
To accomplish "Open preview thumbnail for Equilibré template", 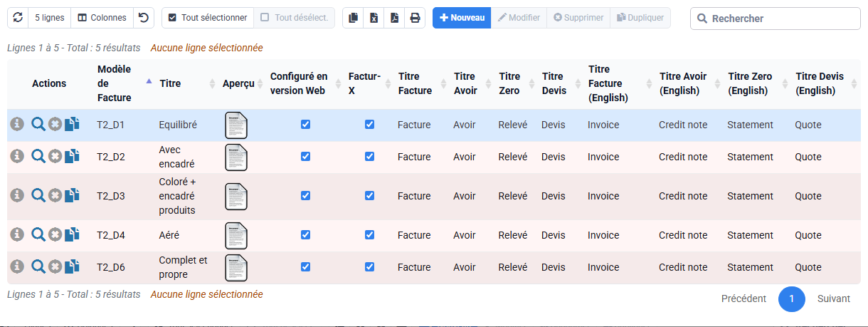I will [236, 125].
